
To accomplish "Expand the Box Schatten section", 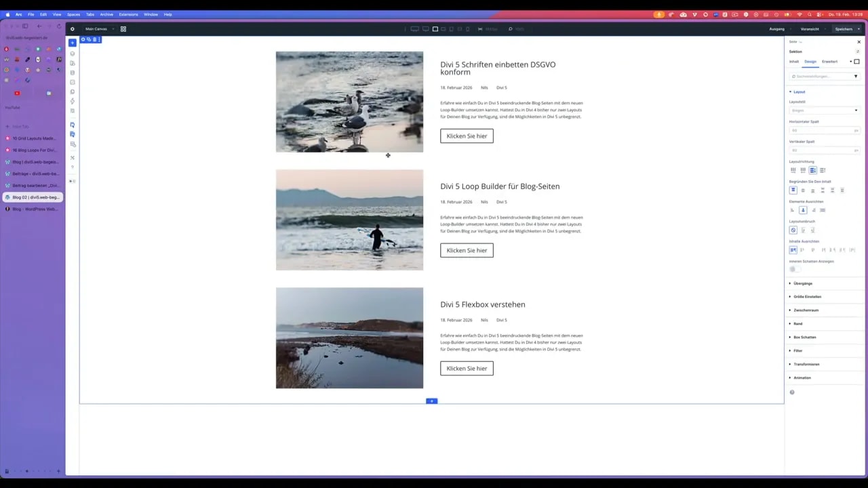I will pyautogui.click(x=805, y=337).
